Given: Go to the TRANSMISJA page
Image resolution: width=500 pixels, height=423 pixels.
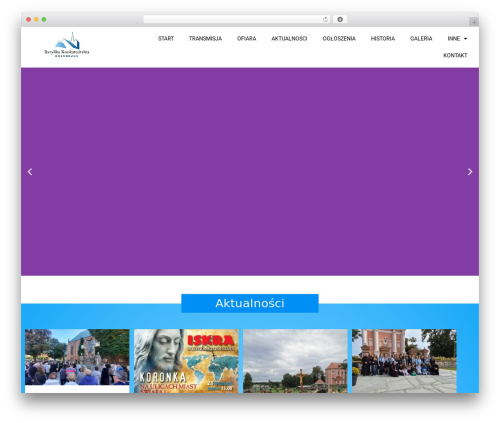Looking at the screenshot, I should [205, 39].
